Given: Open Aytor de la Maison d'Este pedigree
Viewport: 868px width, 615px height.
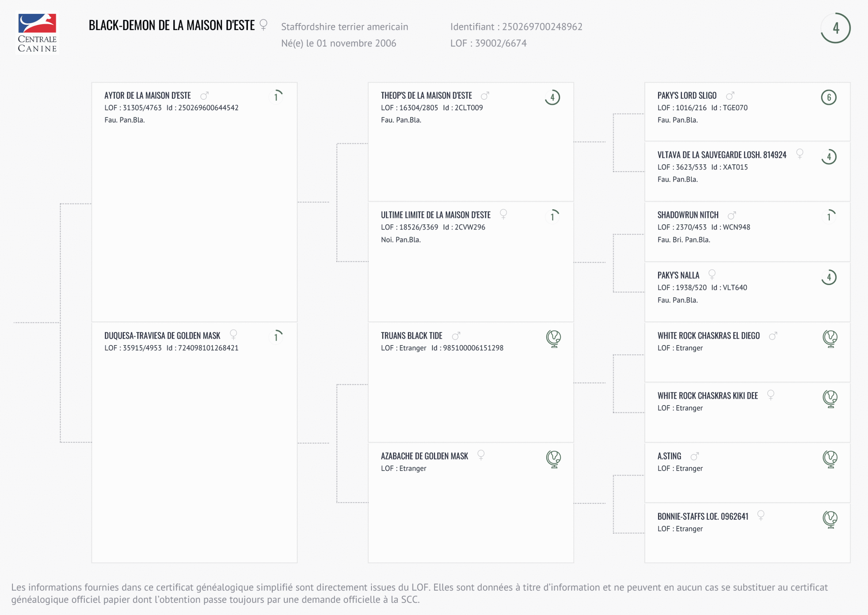Looking at the screenshot, I should click(148, 95).
